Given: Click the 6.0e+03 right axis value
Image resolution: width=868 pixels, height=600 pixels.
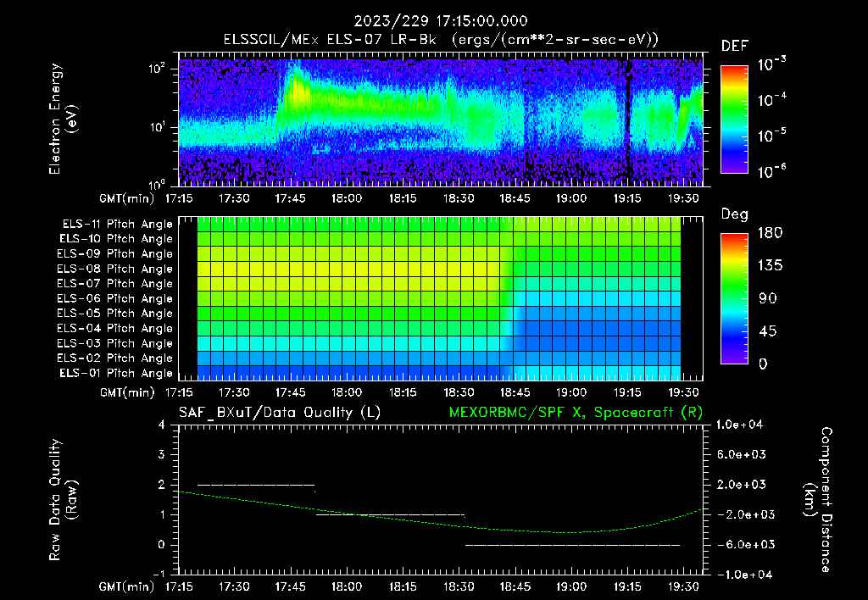Looking at the screenshot, I should (x=742, y=454).
